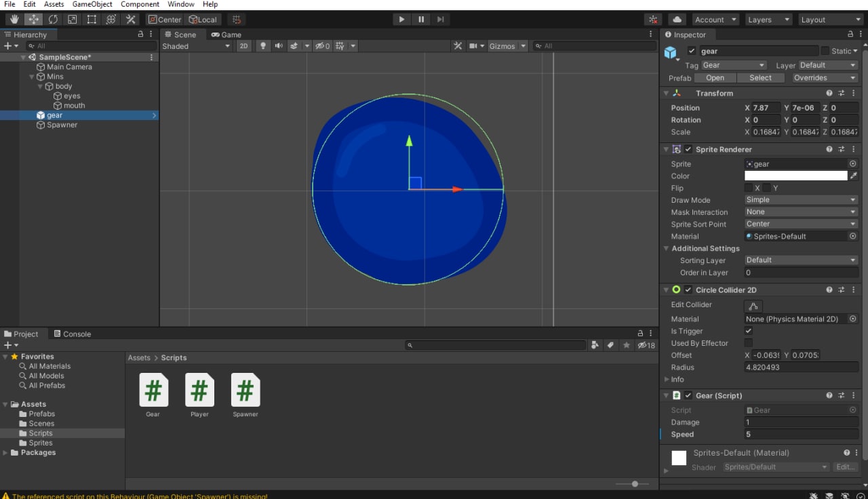Collapse the Mins object in Hierarchy
This screenshot has width=868, height=499.
[x=32, y=77]
